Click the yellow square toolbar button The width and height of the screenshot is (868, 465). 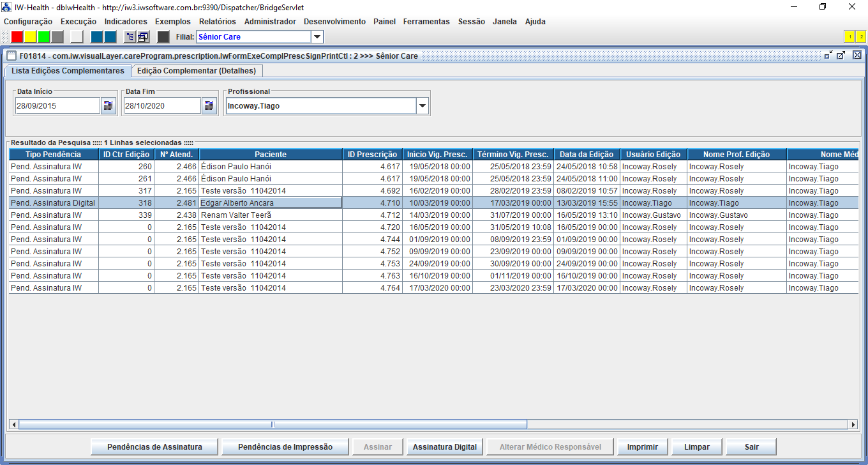31,37
